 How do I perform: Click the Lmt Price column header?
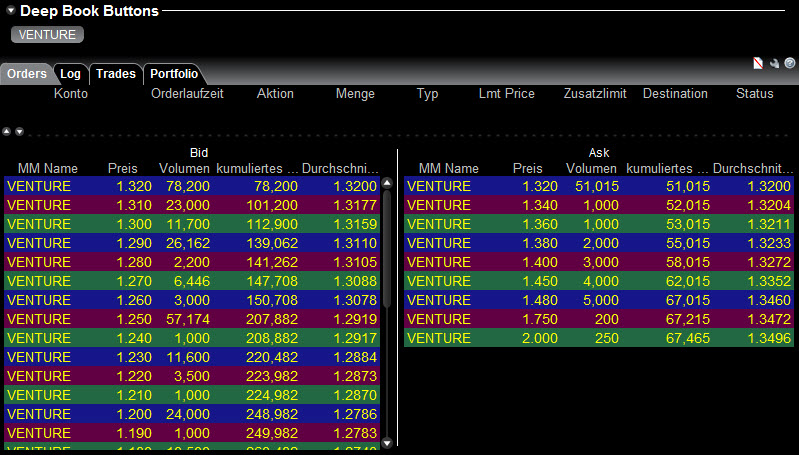pos(507,94)
